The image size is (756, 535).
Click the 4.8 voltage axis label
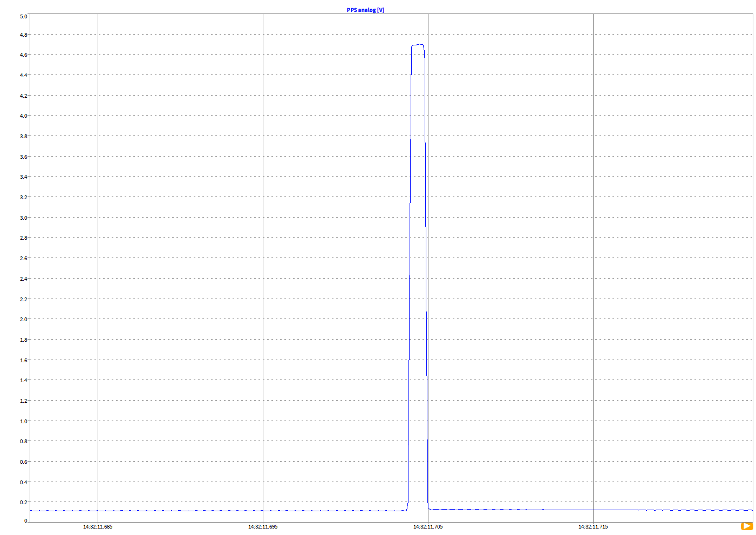[23, 35]
